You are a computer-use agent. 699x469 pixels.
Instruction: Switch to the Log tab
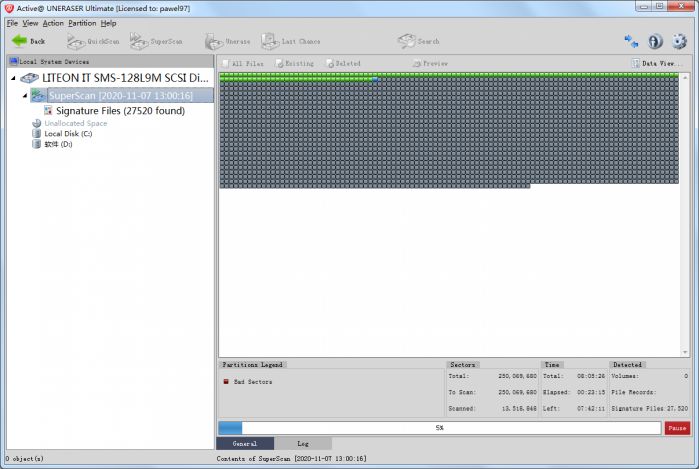(303, 444)
